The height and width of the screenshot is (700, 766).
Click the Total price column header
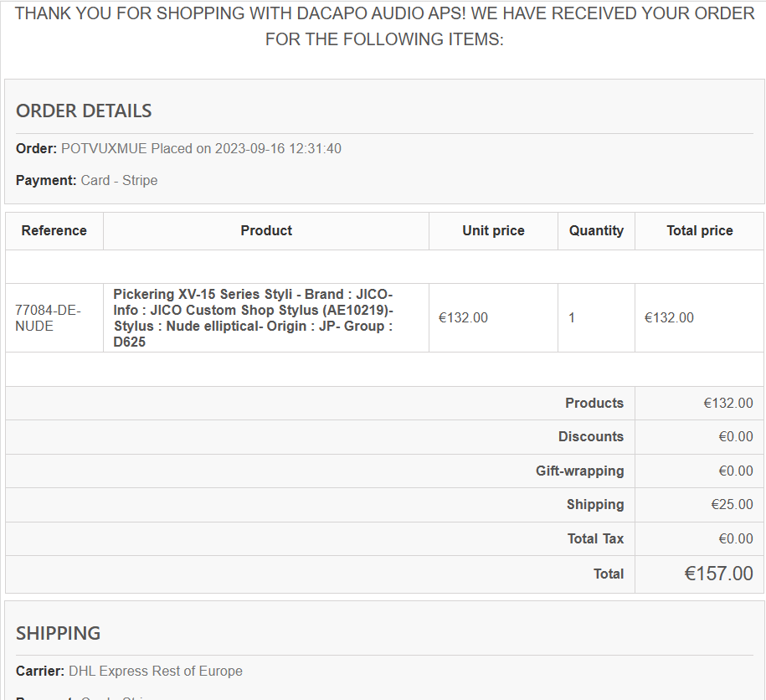pyautogui.click(x=699, y=231)
